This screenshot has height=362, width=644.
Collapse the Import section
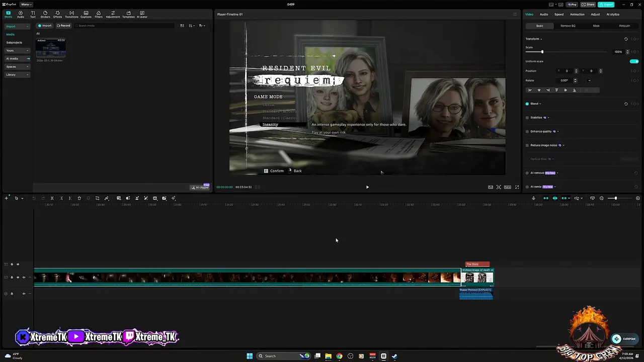[18, 26]
